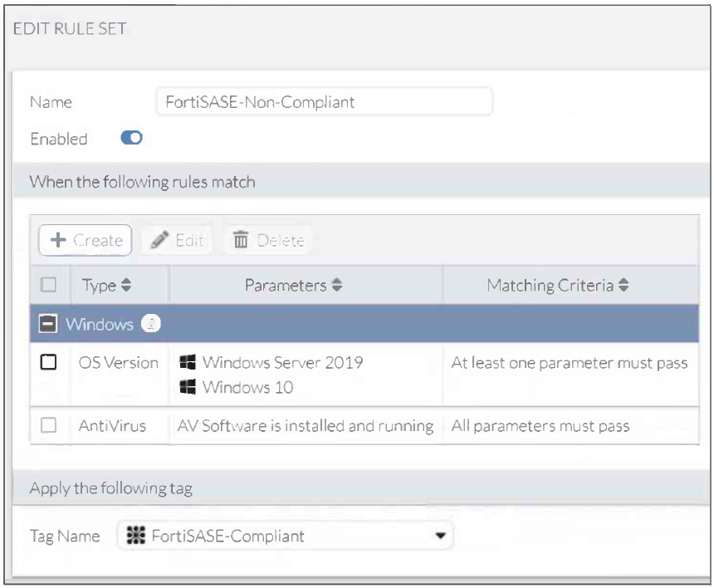Click Windows logo beside Windows Server 2019
The width and height of the screenshot is (714, 588).
click(187, 363)
